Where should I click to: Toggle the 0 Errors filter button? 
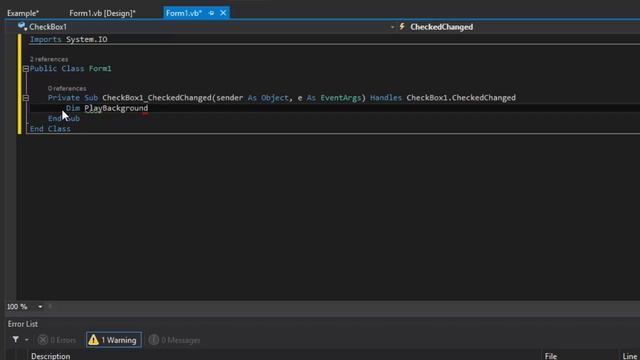pos(57,340)
